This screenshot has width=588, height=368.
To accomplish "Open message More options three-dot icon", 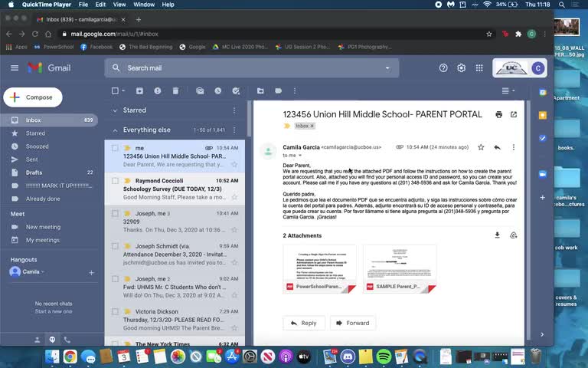I will point(514,147).
